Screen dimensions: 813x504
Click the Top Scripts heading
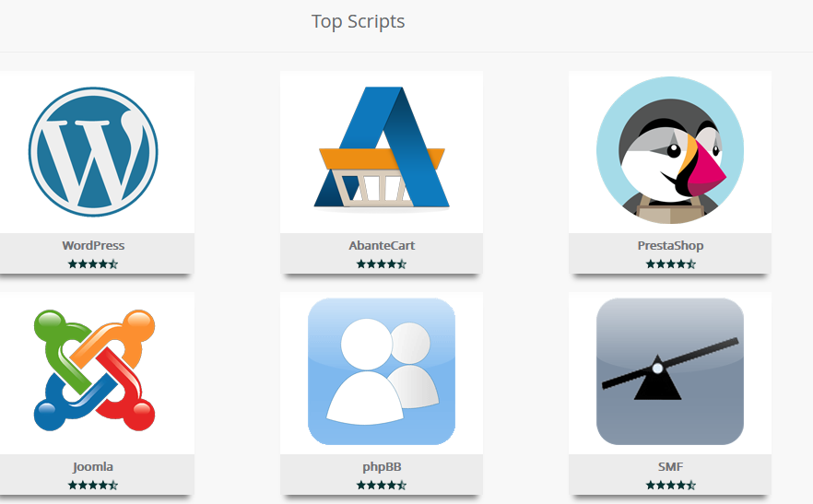tap(358, 22)
